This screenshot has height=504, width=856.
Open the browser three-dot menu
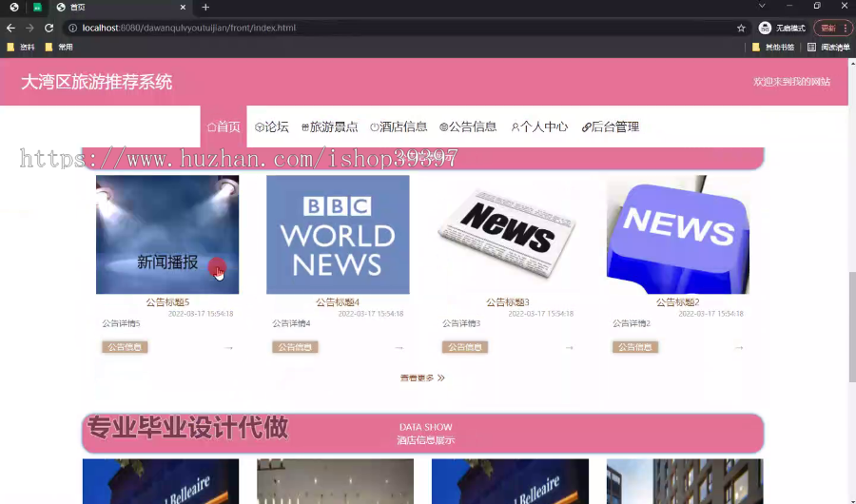pyautogui.click(x=846, y=28)
